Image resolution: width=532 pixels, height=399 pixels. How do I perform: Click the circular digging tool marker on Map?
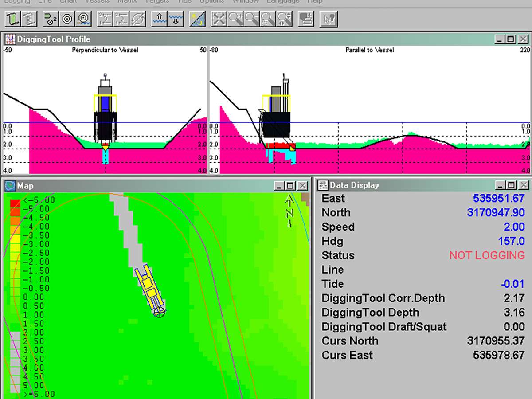click(159, 312)
